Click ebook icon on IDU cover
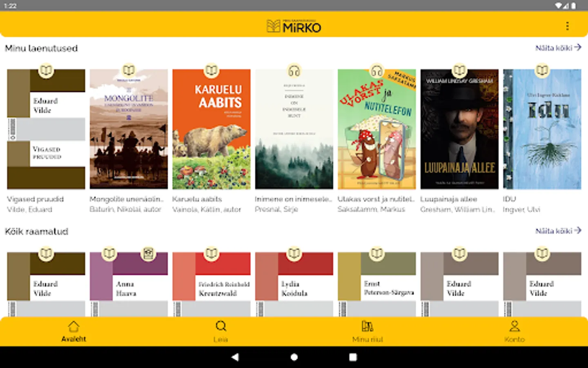Viewport: 588px width, 368px height. (x=542, y=70)
